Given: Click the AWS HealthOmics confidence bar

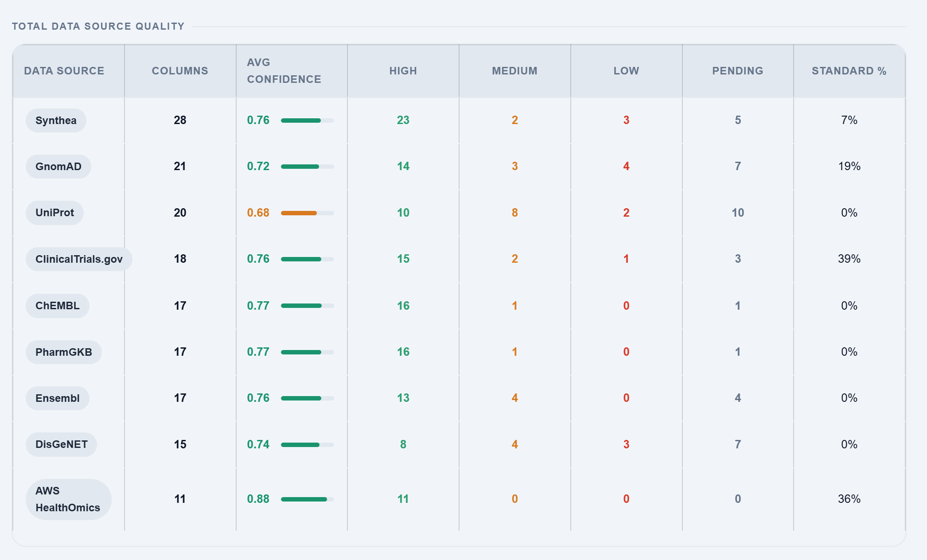Looking at the screenshot, I should click(308, 499).
